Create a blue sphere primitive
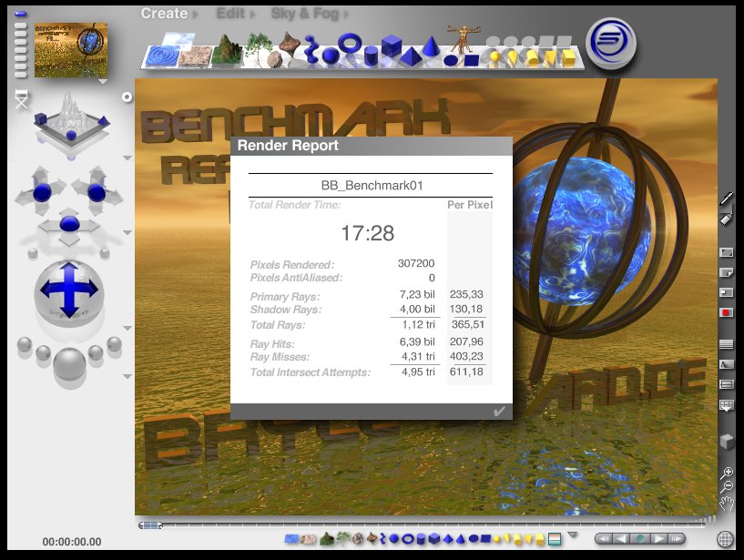Viewport: 744px width, 560px height. coord(331,56)
